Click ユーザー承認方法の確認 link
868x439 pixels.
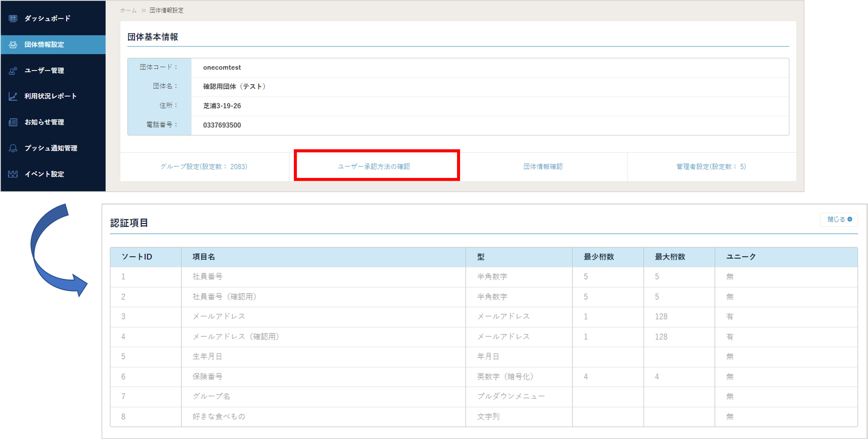(374, 167)
